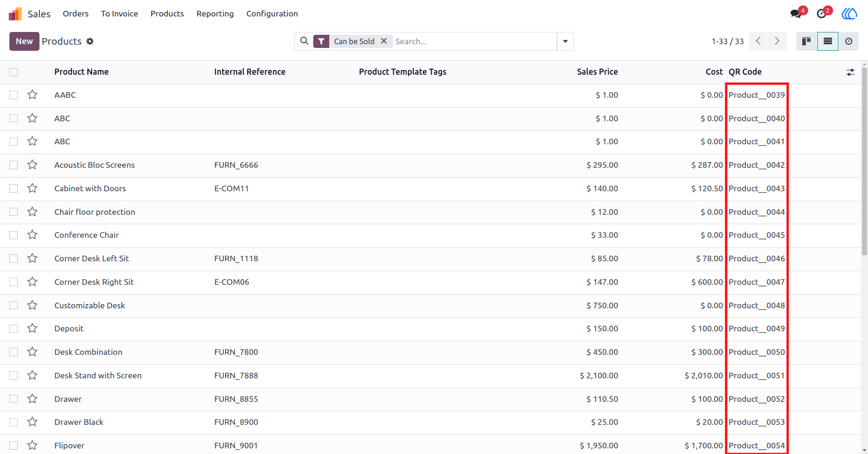
Task: Open the Products gear settings icon
Action: [x=90, y=41]
